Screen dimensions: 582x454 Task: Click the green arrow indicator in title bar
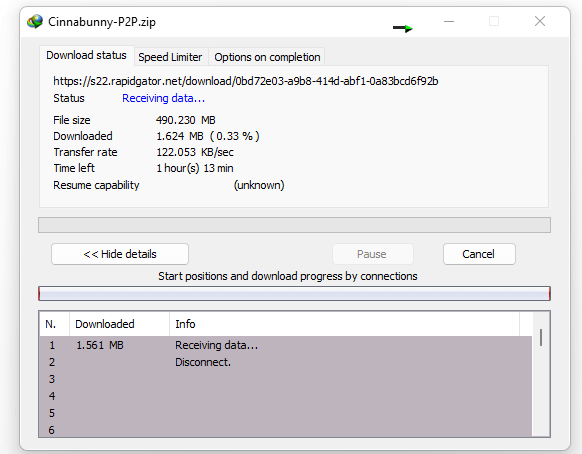403,28
